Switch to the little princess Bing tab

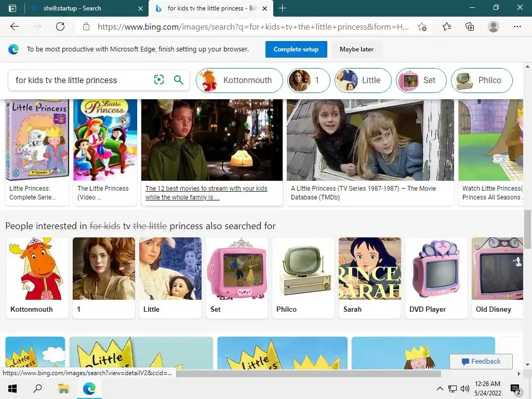[210, 8]
